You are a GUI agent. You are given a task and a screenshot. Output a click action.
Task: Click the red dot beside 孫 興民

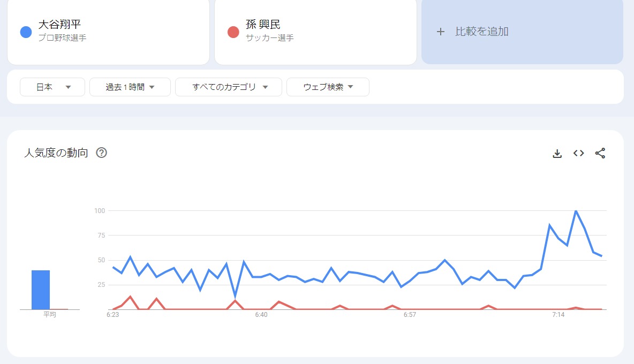point(233,32)
